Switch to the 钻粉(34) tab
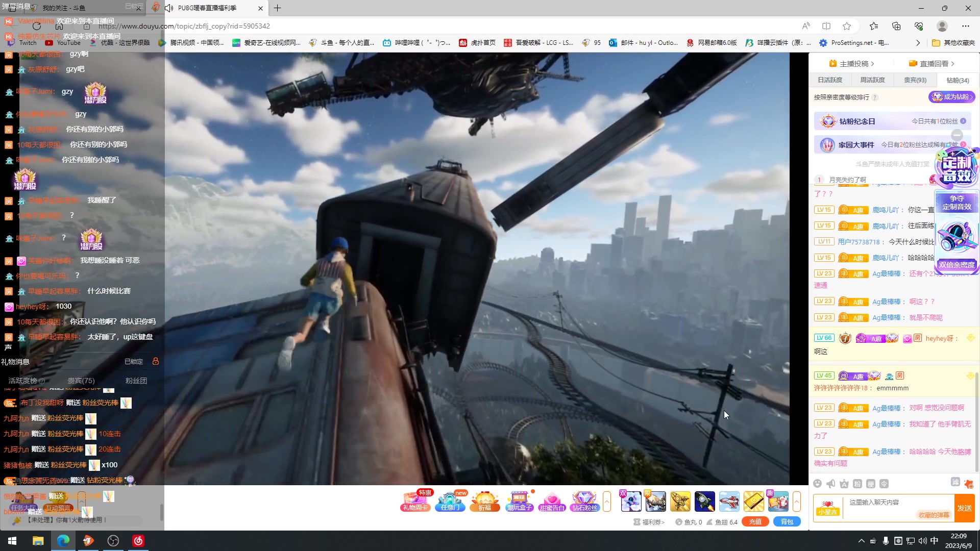980x551 pixels. [x=958, y=81]
